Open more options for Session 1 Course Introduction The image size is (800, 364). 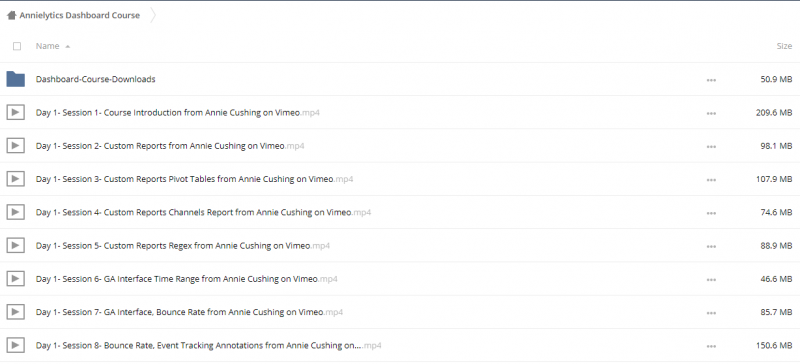(x=711, y=113)
